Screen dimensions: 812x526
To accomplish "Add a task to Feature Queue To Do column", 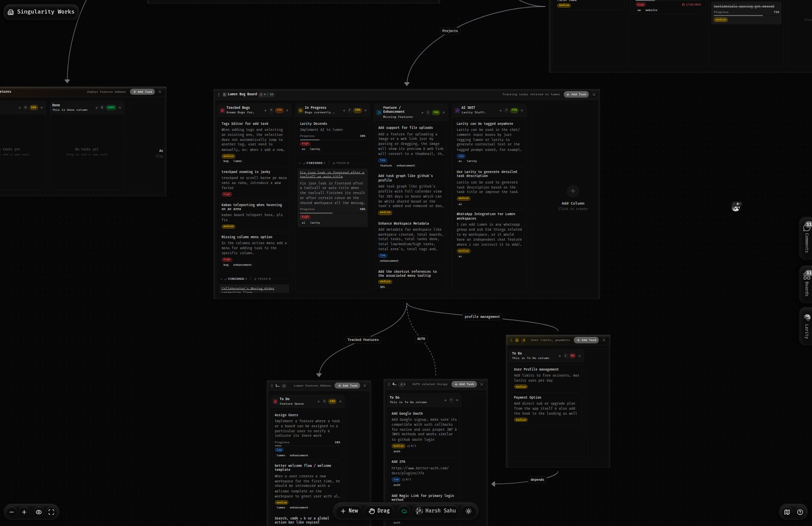I will (x=318, y=401).
